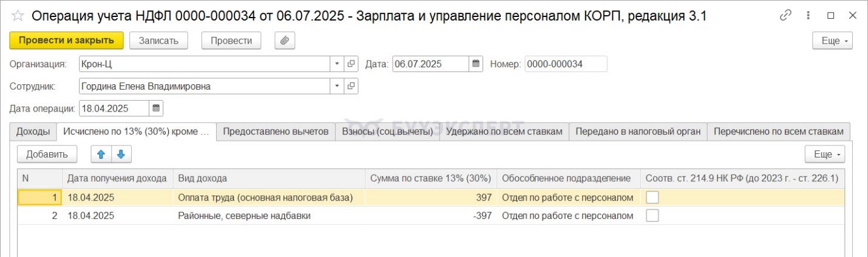Toggle ст. 214.9 checkbox in row 2

click(653, 216)
